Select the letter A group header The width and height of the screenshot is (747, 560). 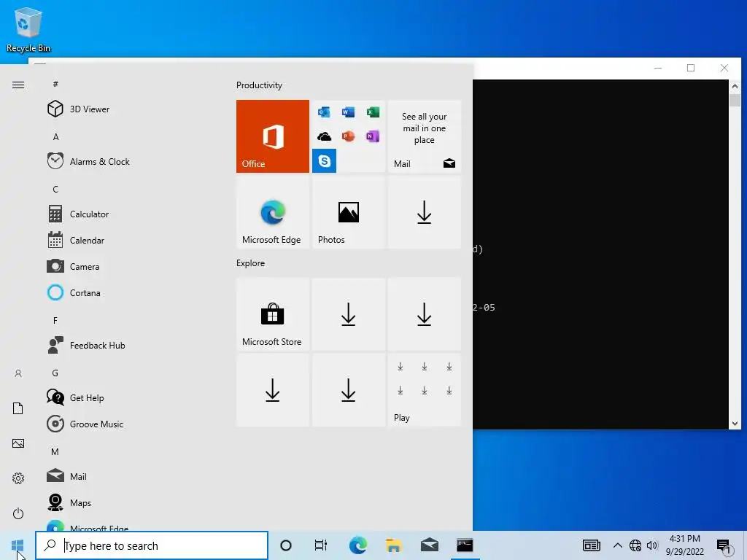(55, 136)
